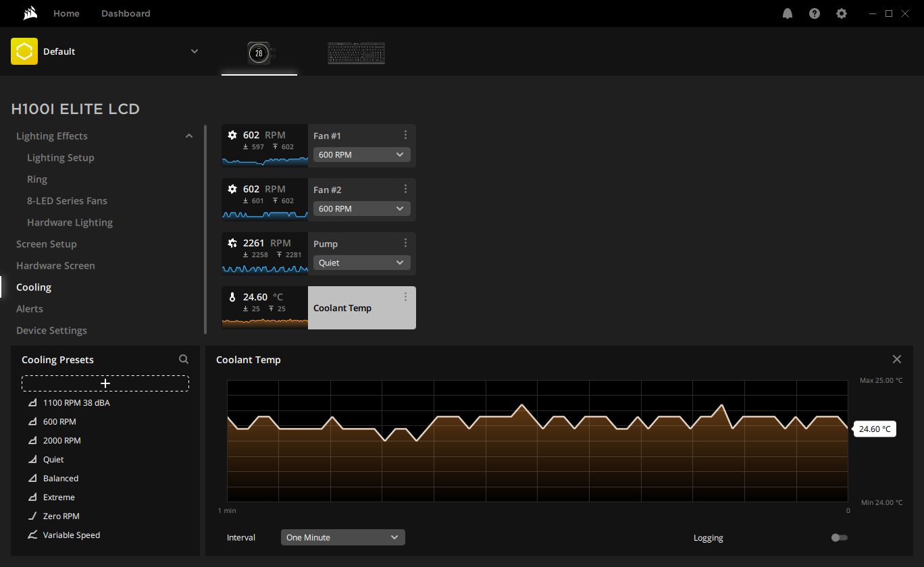This screenshot has height=567, width=924.
Task: Open Fan #2 three-dot options menu
Action: (405, 189)
